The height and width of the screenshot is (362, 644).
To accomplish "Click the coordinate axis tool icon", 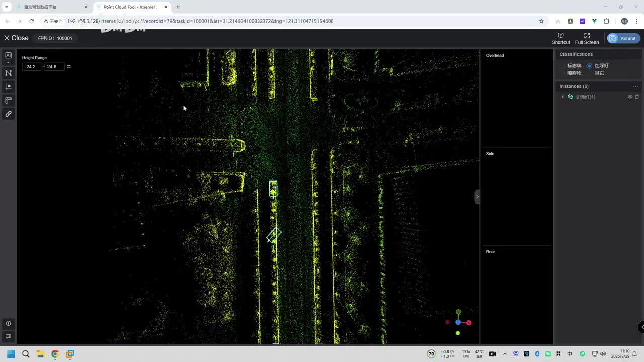I will (8, 86).
